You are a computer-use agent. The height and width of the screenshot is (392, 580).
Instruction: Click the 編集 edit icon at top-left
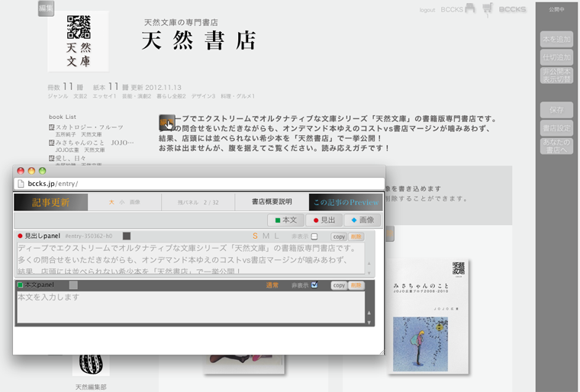point(46,8)
